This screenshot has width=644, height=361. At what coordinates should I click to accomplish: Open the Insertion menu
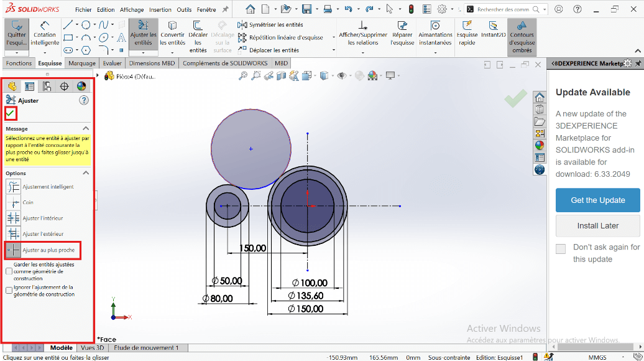[x=160, y=10]
